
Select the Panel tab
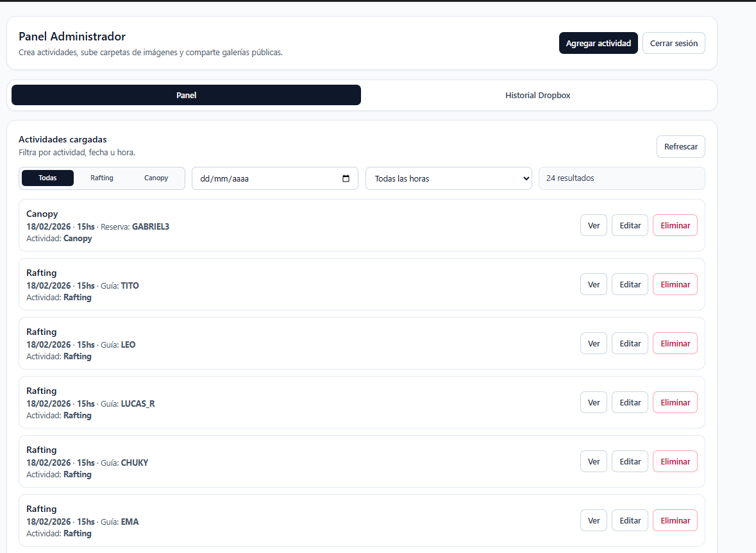(x=186, y=95)
